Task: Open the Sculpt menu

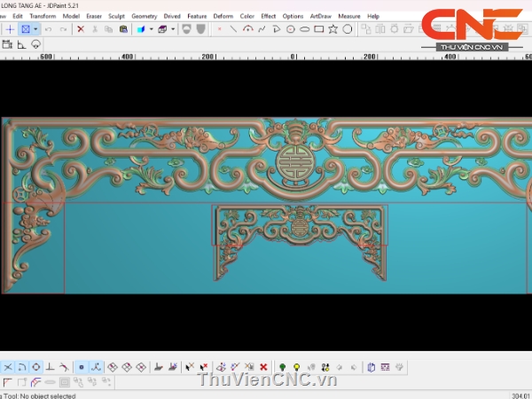Action: point(116,16)
